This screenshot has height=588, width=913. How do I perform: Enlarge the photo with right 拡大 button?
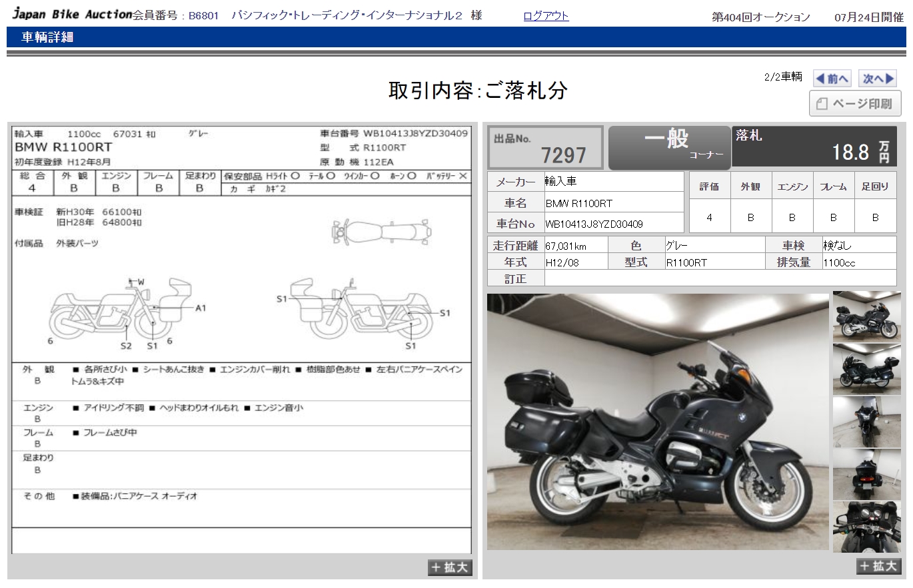(x=879, y=566)
